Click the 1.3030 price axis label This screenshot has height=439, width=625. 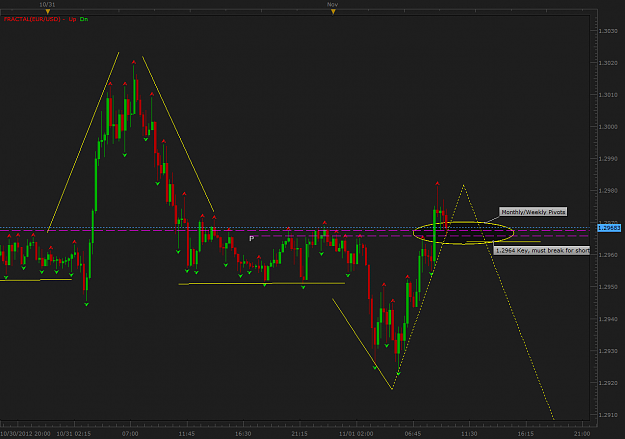(608, 31)
